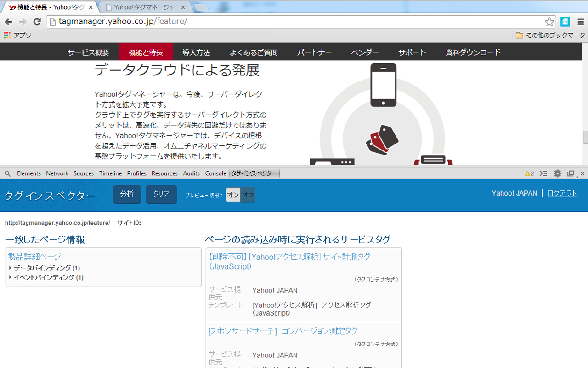Open the パートナー nav item
Image resolution: width=588 pixels, height=368 pixels.
tap(314, 52)
